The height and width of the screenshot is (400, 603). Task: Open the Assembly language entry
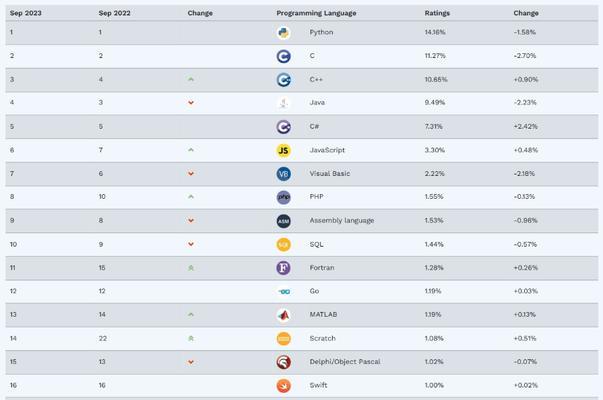point(341,220)
